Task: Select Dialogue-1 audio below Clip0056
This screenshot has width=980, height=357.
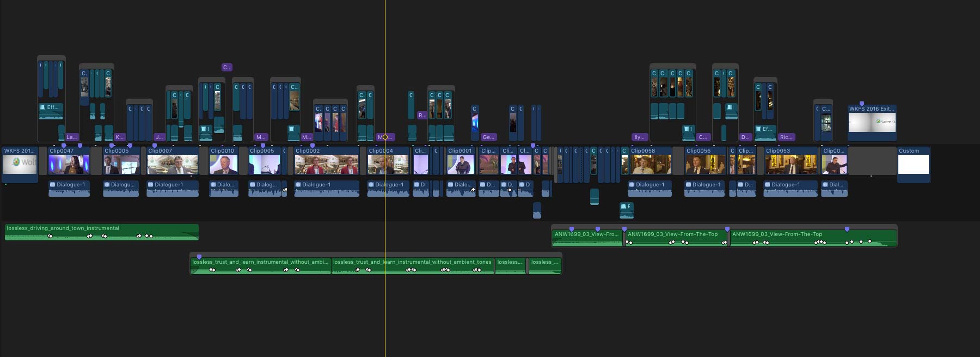Action: (x=705, y=189)
